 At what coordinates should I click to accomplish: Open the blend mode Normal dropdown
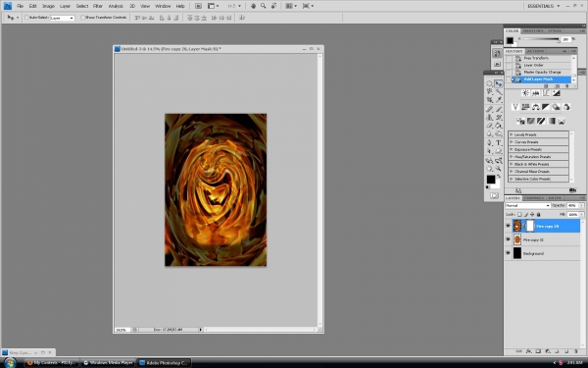[527, 206]
